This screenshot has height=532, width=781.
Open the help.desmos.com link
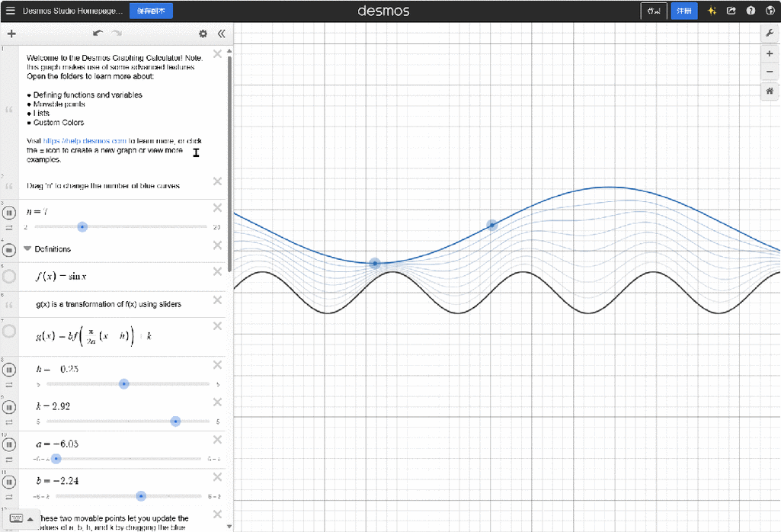(x=85, y=141)
